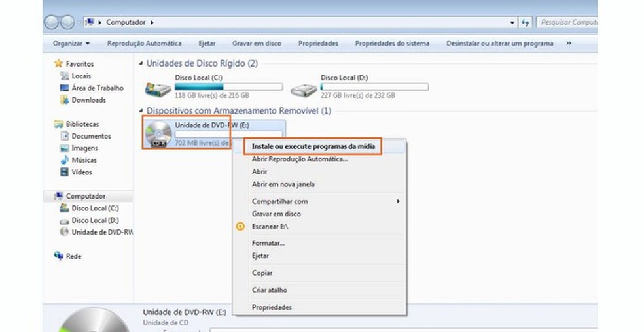
Task: Click the Imagens library icon
Action: (65, 148)
